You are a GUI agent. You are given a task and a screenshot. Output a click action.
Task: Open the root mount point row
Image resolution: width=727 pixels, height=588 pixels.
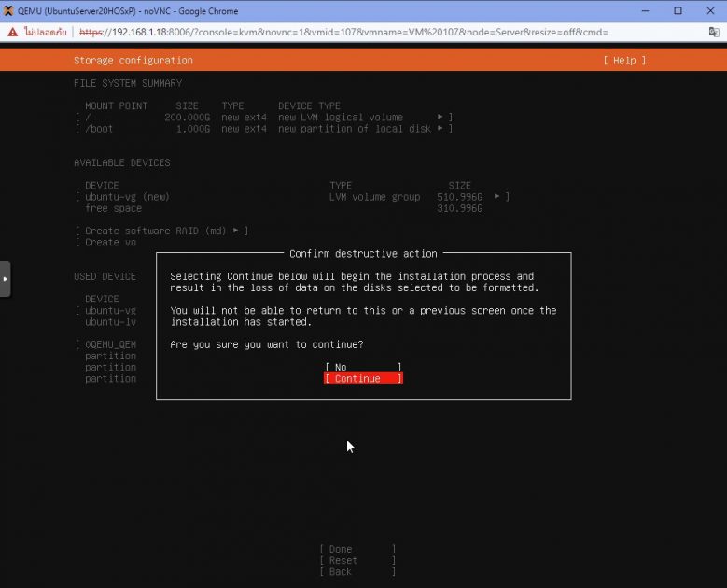pos(264,118)
